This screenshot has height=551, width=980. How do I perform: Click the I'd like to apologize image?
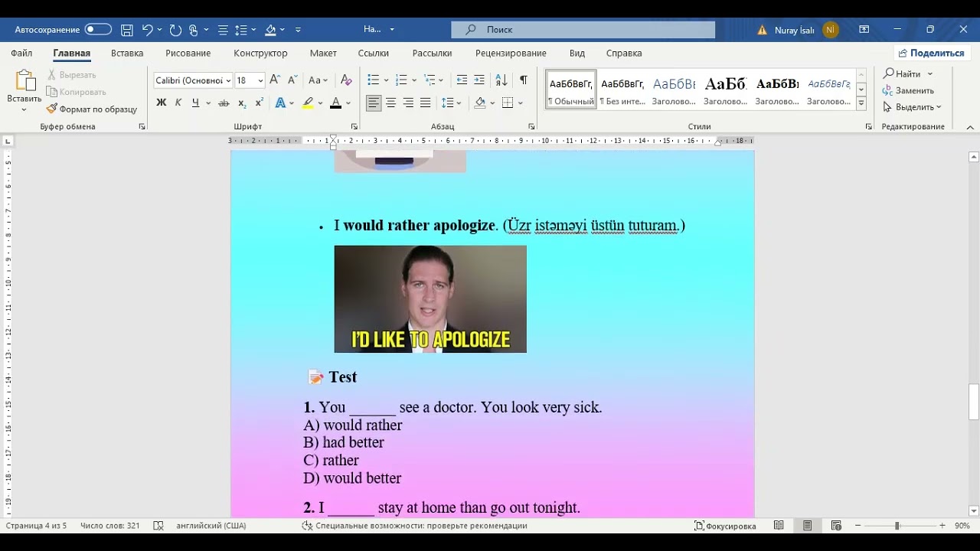tap(430, 299)
